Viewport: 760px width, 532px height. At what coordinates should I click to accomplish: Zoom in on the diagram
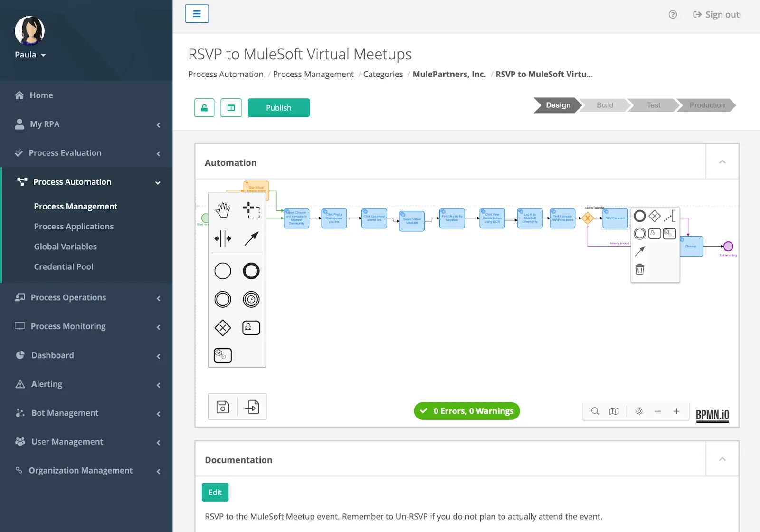[676, 411]
